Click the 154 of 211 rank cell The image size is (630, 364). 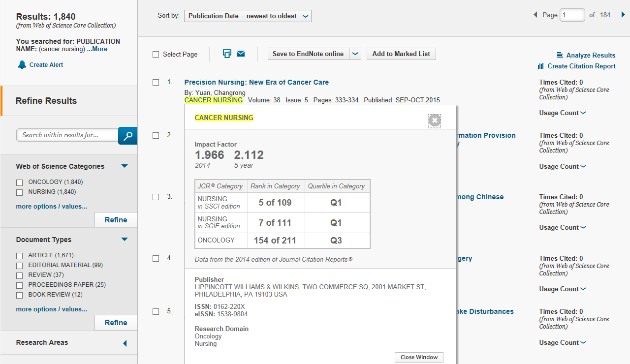275,241
